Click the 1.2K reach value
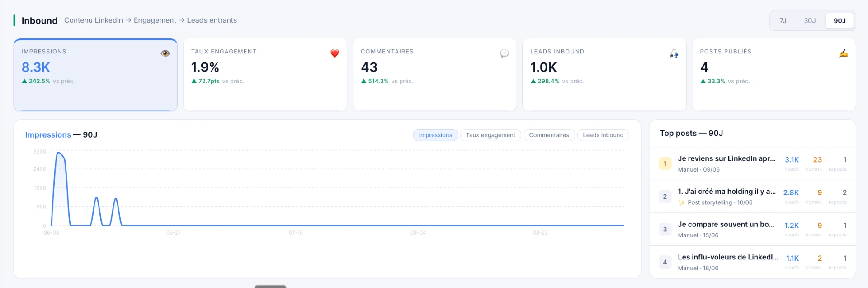The image size is (868, 288). tap(792, 226)
